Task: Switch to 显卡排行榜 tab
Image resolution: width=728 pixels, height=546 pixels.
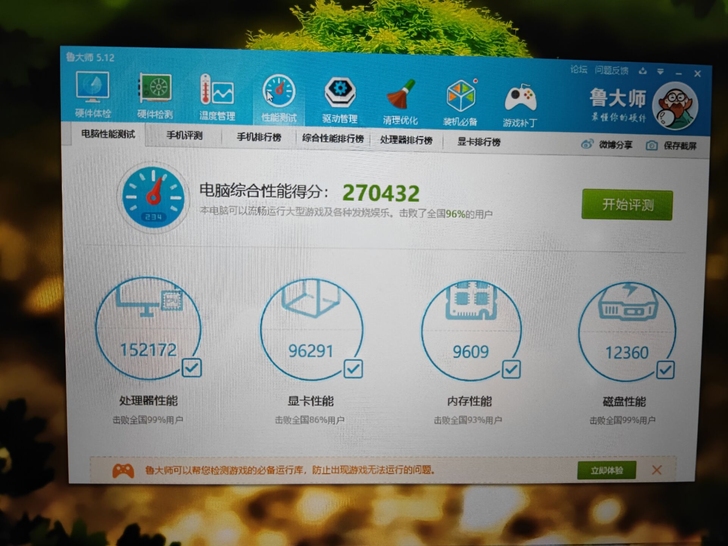Action: (x=479, y=142)
